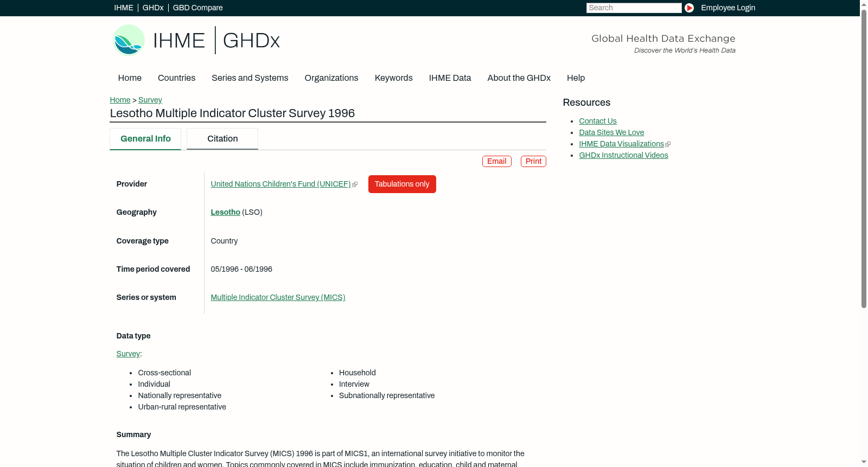The image size is (868, 467).
Task: Click the Resources sidebar heading
Action: [586, 103]
